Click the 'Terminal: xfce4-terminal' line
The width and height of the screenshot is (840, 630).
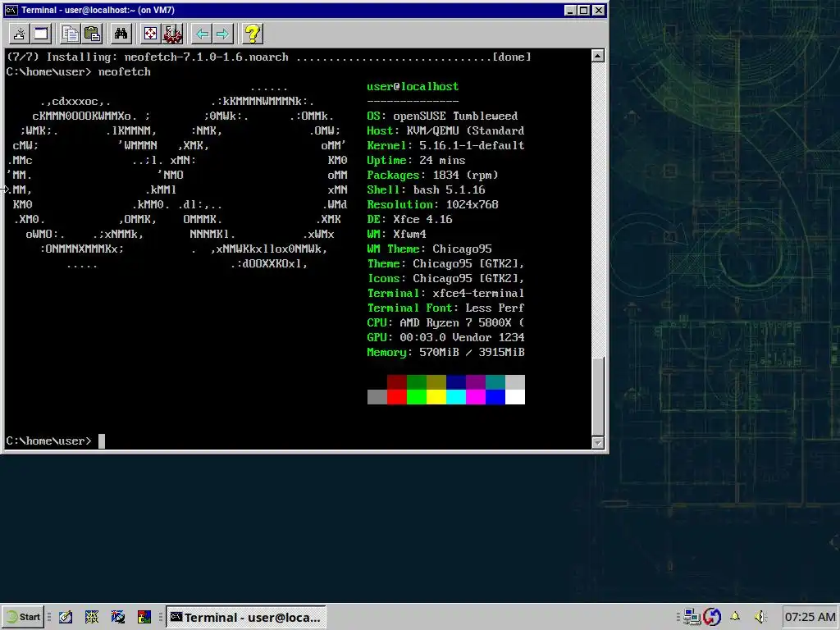(445, 293)
